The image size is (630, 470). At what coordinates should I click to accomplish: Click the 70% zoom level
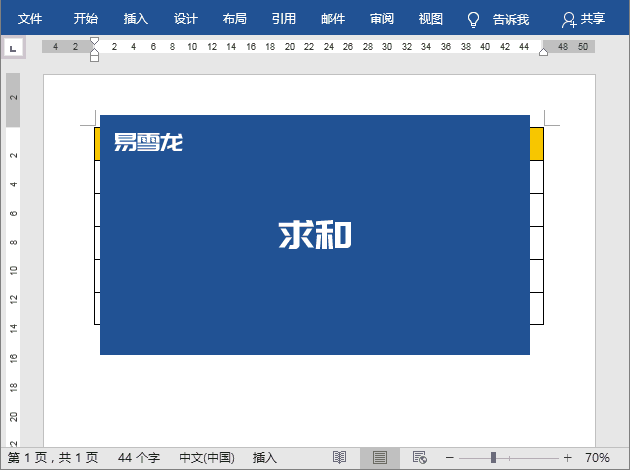[597, 458]
